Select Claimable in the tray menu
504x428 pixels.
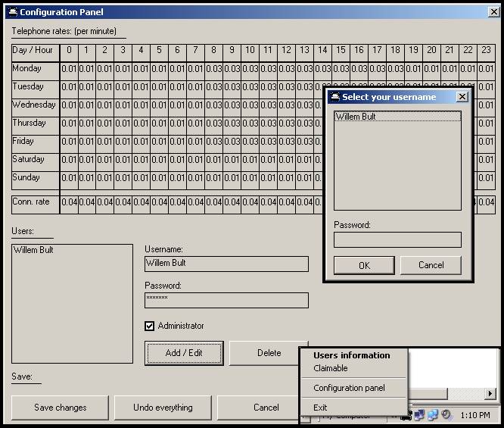click(331, 368)
